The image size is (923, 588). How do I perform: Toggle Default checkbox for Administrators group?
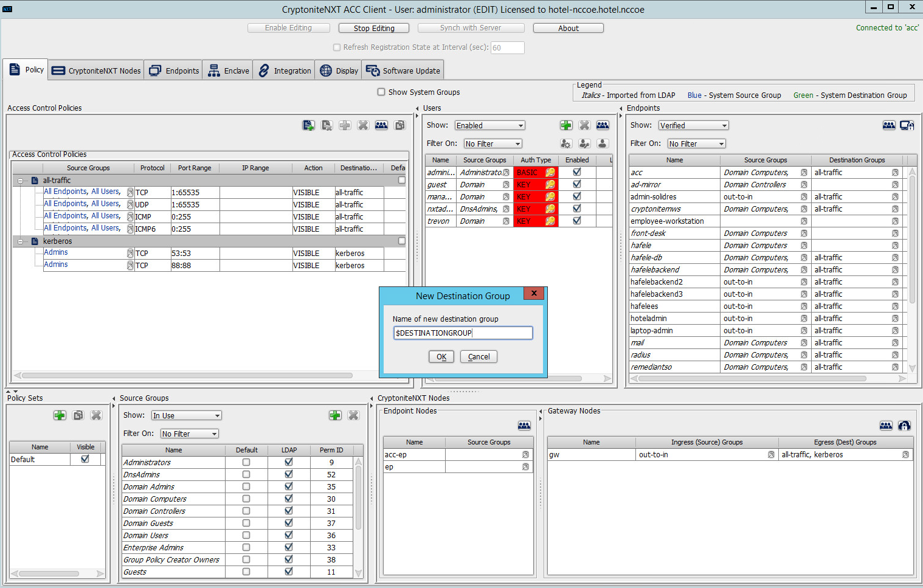[x=246, y=462]
